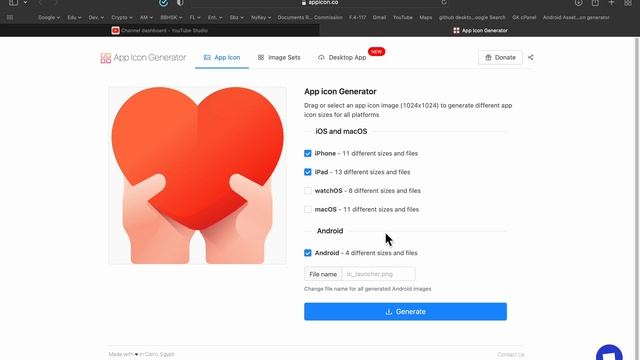Toggle the Safari sidebar button
Viewport: 640px width, 360px height.
coord(13,2)
